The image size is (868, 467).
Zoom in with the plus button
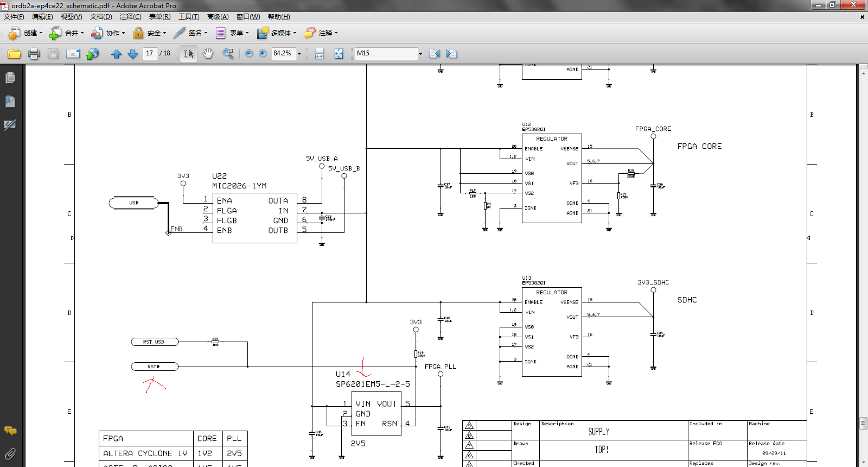coord(263,53)
